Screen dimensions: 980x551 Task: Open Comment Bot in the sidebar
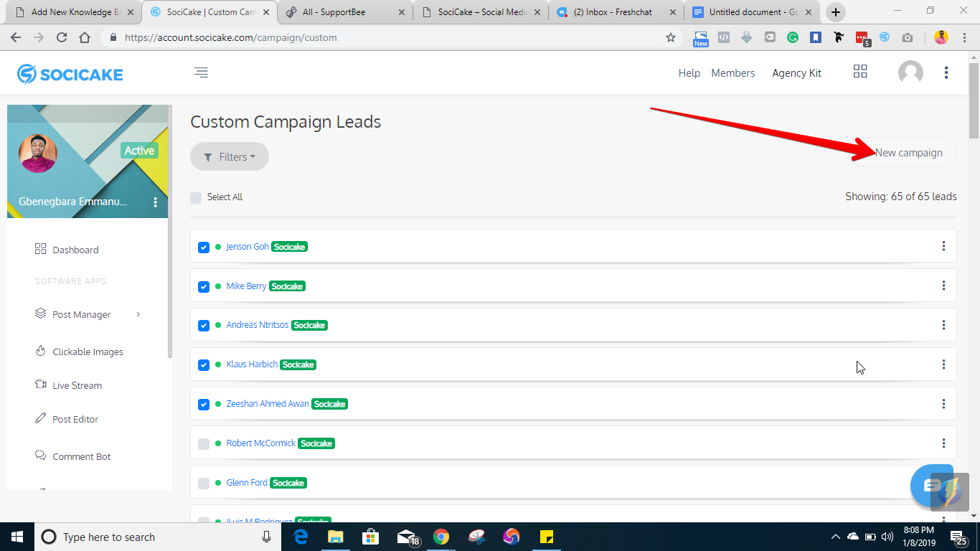point(73,456)
